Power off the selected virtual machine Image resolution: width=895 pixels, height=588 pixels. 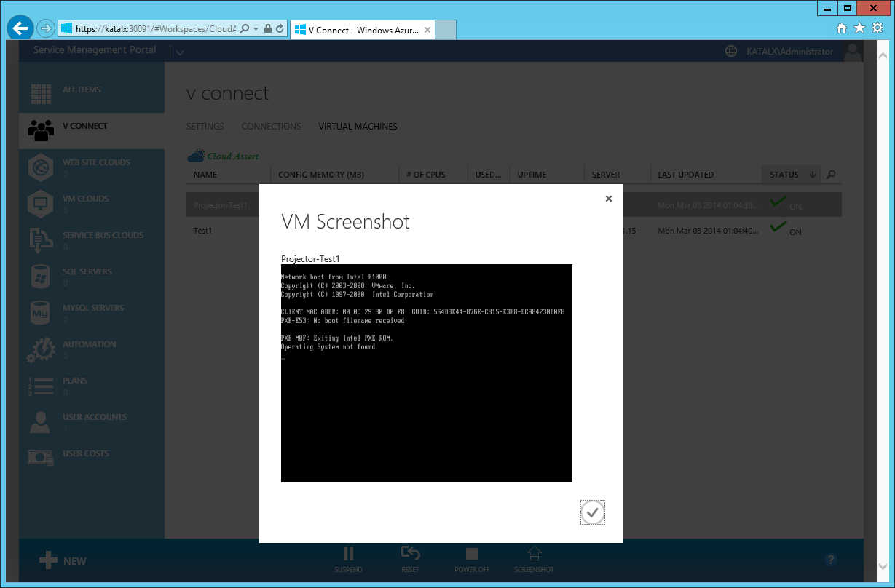pos(472,560)
